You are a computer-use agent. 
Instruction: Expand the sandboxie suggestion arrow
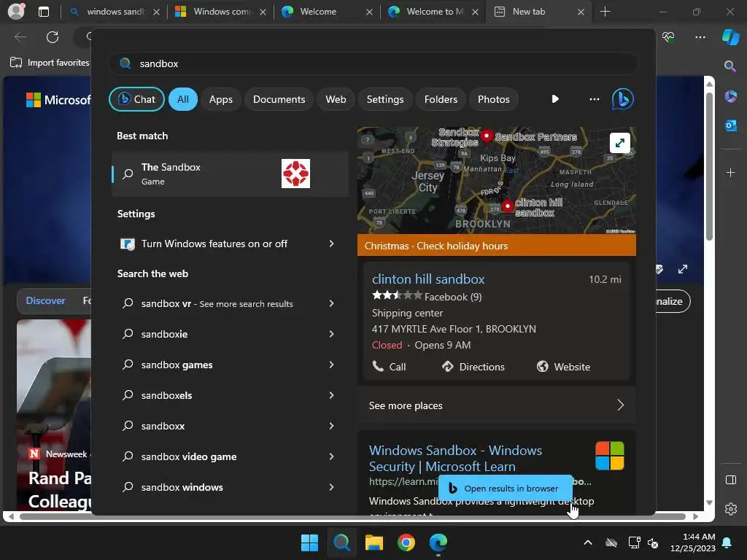pos(331,334)
